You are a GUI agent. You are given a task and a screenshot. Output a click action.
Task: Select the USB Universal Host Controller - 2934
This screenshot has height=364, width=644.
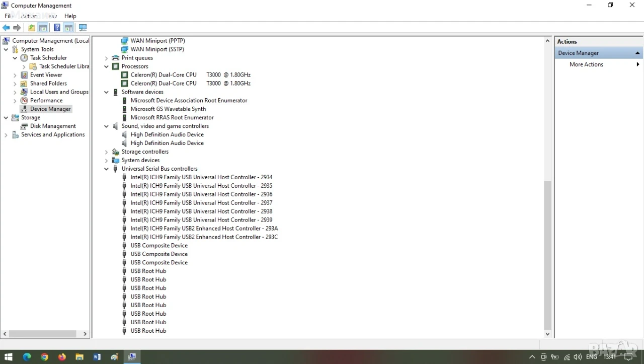point(201,178)
